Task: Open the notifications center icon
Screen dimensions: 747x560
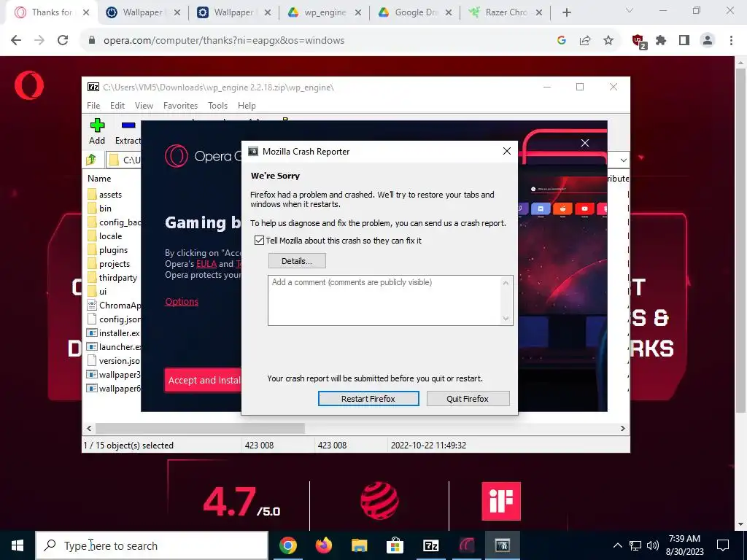Action: tap(723, 545)
